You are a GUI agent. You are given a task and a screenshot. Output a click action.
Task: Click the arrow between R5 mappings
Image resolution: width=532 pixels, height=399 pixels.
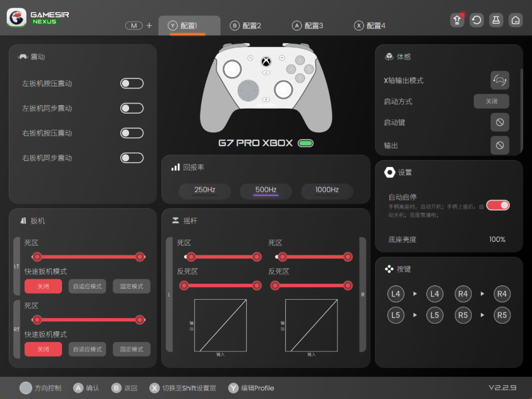click(482, 315)
